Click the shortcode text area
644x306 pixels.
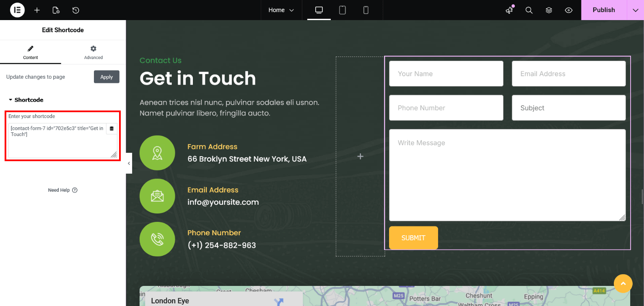[x=58, y=144]
